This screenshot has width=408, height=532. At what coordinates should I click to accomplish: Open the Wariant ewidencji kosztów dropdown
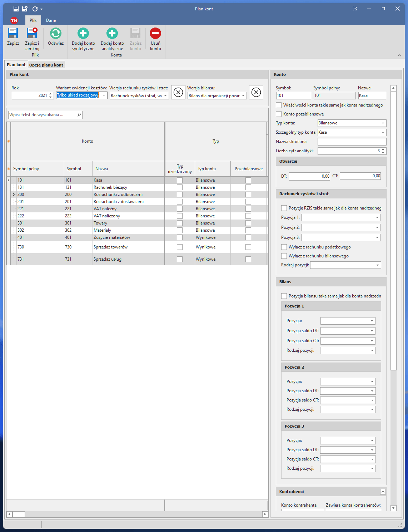[104, 95]
